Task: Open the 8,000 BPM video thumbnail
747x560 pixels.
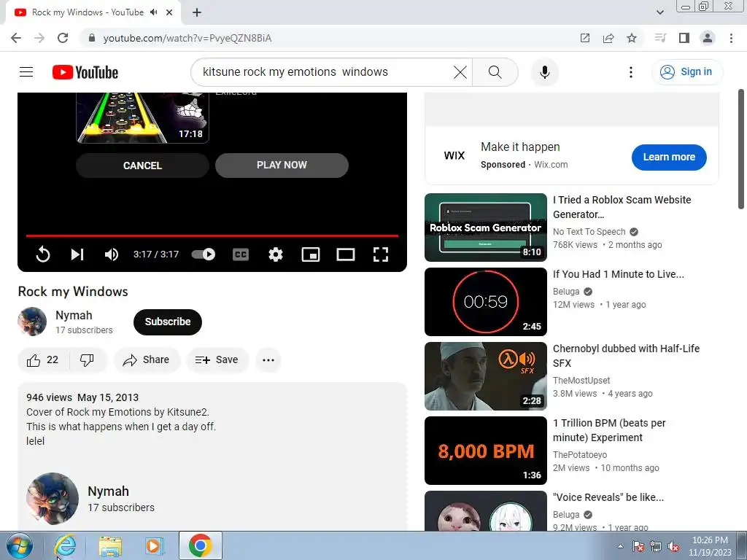Action: (485, 451)
